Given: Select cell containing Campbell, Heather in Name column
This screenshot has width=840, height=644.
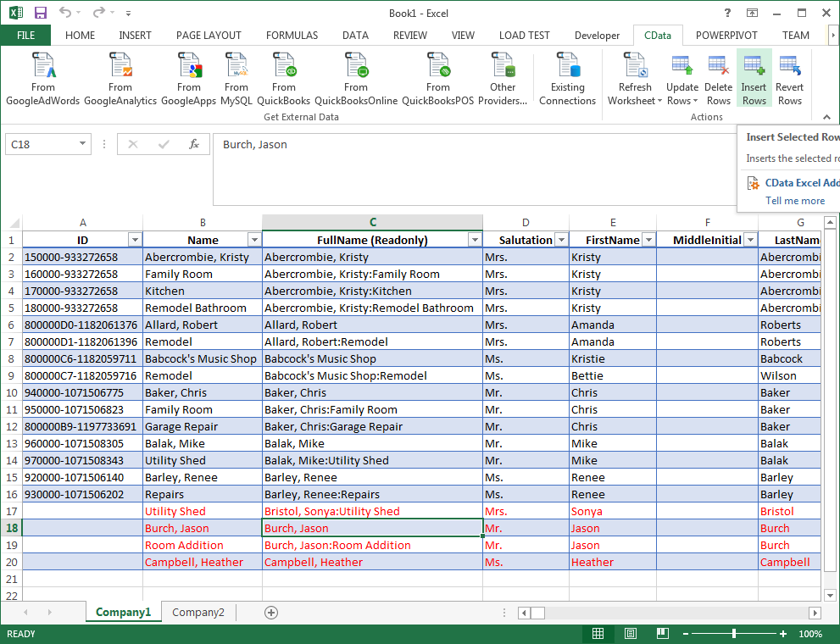Looking at the screenshot, I should coord(194,563).
